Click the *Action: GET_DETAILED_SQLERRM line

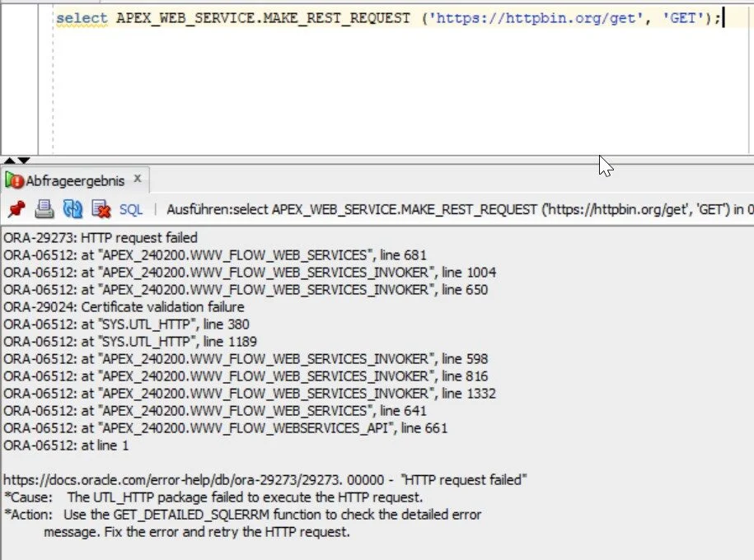pyautogui.click(x=243, y=515)
